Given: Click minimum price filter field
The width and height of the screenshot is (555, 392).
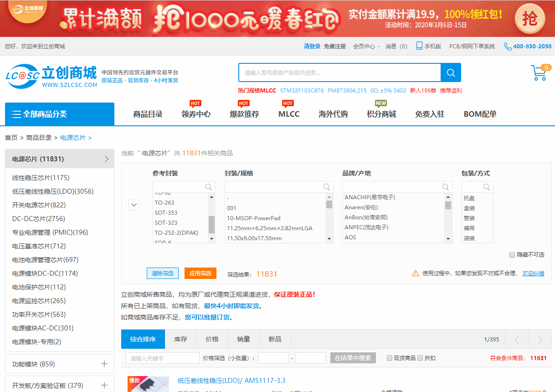Looking at the screenshot, I should [x=273, y=358].
